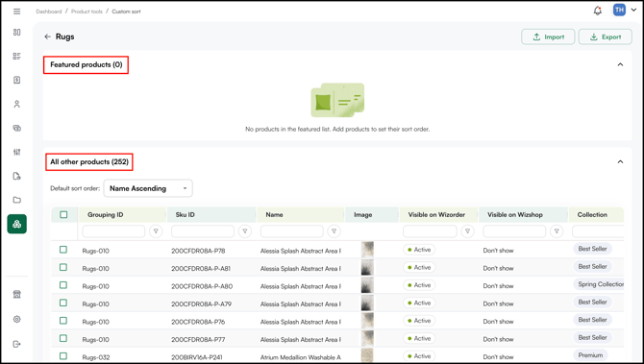
Task: Focus the Visible on Wizorder filter field
Action: pyautogui.click(x=430, y=231)
